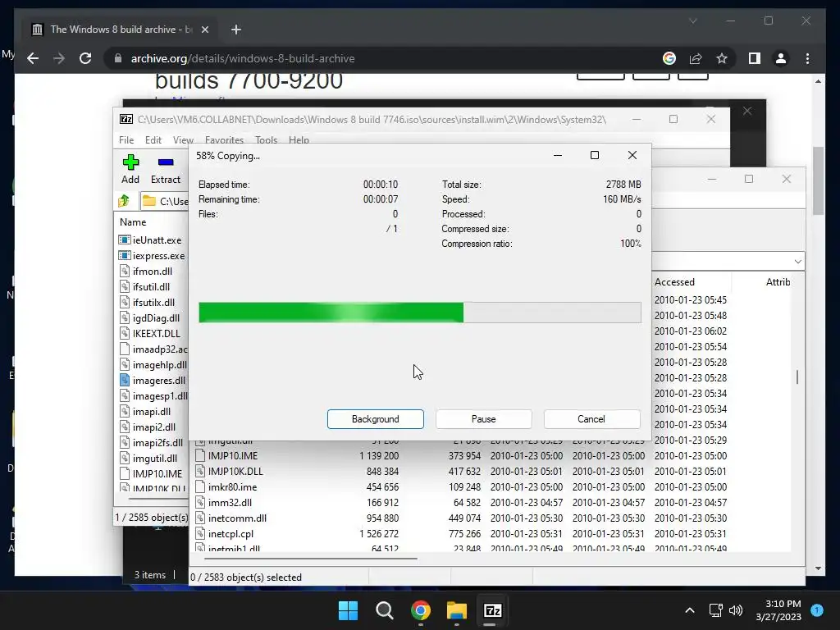
Task: Select The Windows 8 build archive tab
Action: (x=121, y=30)
